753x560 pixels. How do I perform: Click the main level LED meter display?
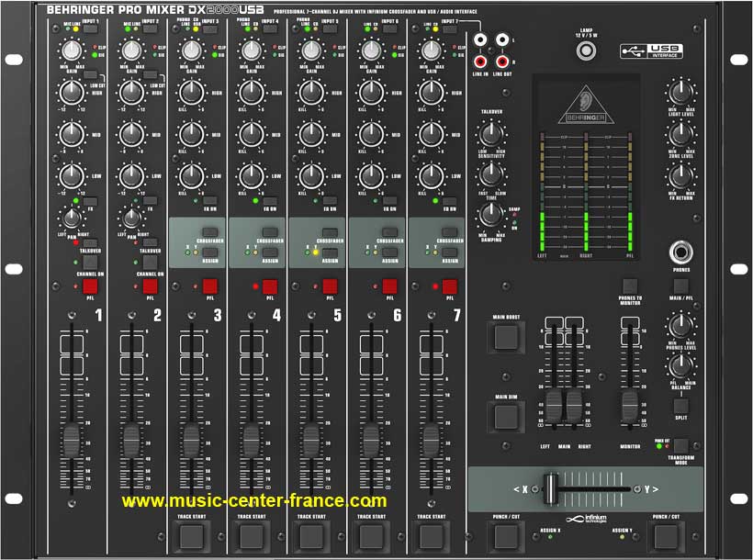586,192
